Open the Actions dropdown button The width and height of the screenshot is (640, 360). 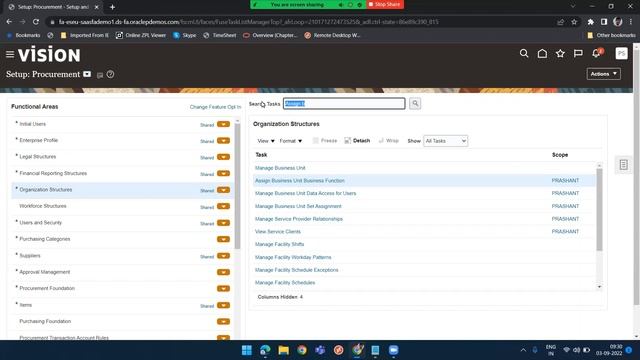tap(603, 74)
